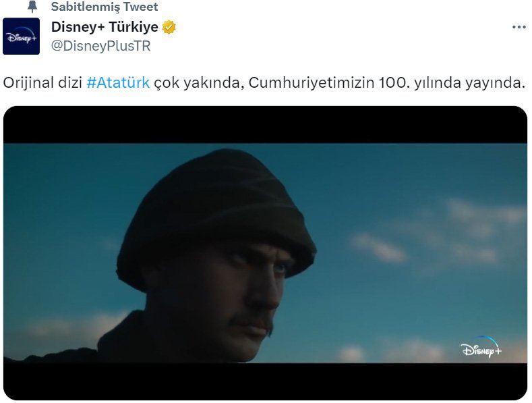Viewport: 532px width, 403px height.
Task: Open the Disney+ profile avatar
Action: point(21,36)
